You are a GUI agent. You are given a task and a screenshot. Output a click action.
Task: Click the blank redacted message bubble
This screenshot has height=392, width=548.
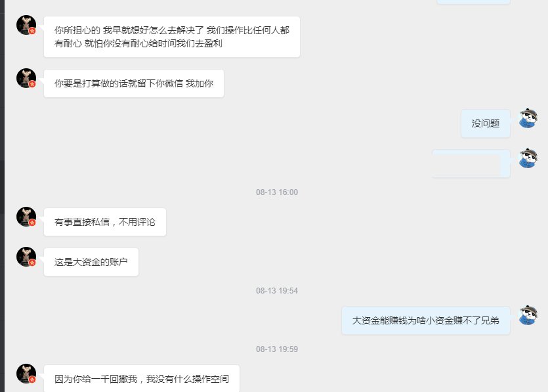pos(471,163)
